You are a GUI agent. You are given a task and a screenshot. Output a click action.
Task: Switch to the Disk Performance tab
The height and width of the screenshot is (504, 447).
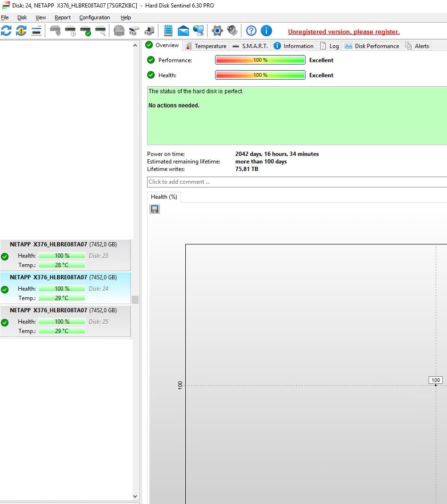(x=372, y=46)
